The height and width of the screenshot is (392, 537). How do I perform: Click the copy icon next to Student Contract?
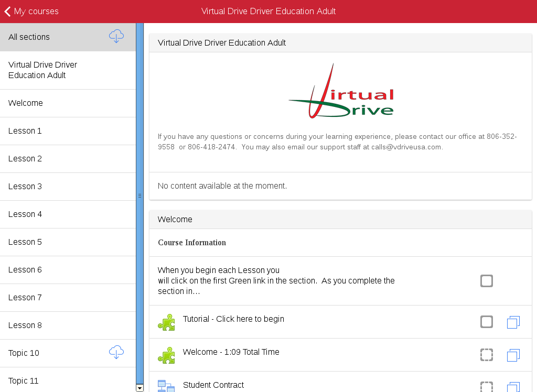tap(513, 387)
